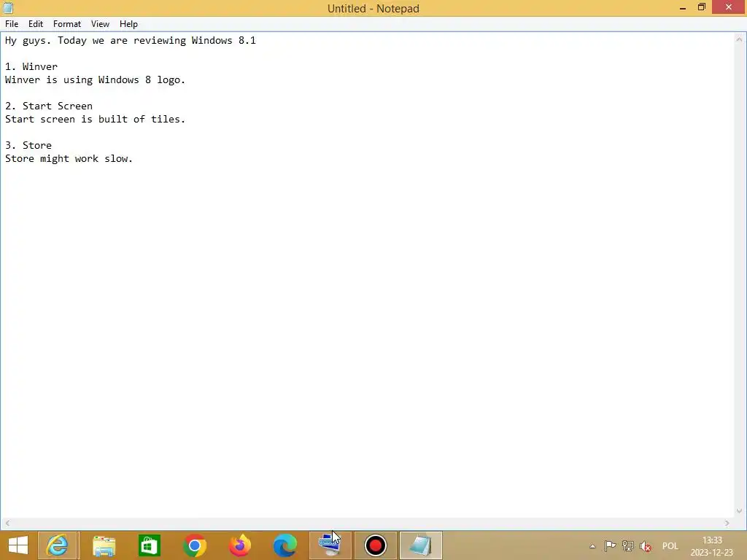The width and height of the screenshot is (747, 560).
Task: Minimize the Notepad window
Action: point(683,7)
